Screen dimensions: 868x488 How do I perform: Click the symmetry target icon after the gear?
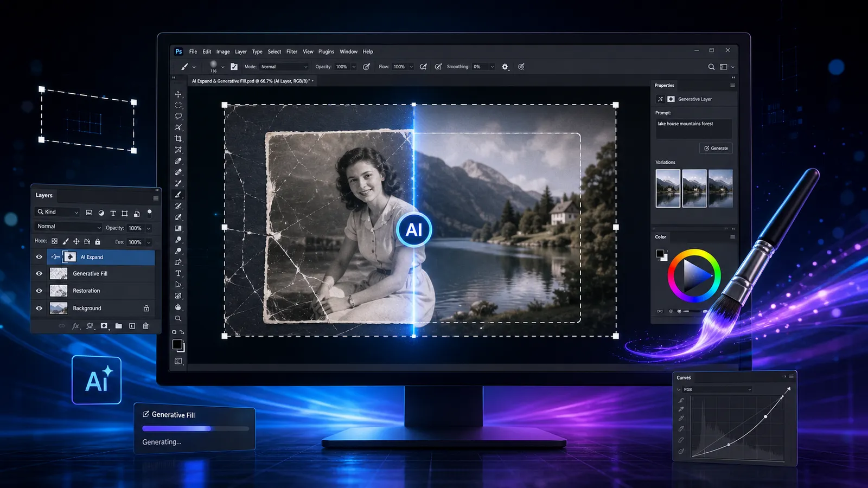521,67
